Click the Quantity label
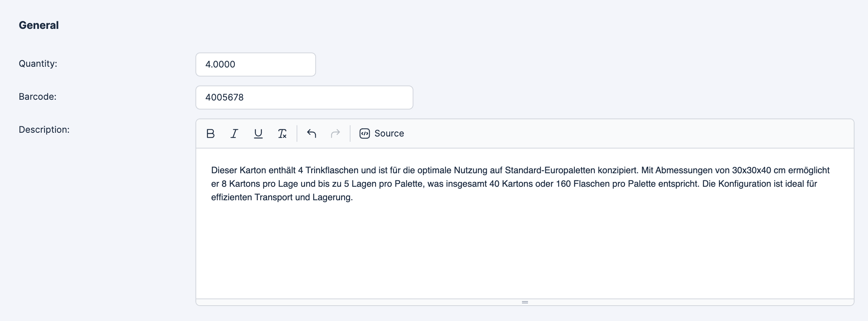 pyautogui.click(x=38, y=64)
